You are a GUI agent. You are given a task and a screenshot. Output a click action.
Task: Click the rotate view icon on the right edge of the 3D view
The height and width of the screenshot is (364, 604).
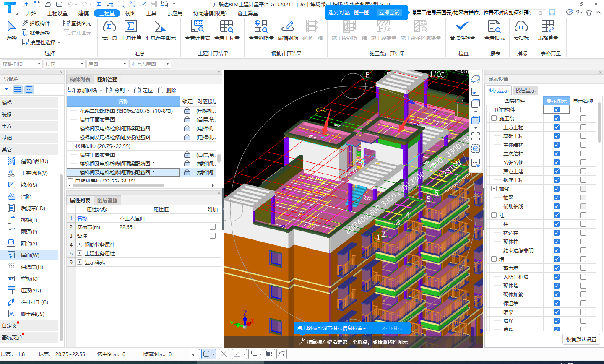(x=475, y=79)
